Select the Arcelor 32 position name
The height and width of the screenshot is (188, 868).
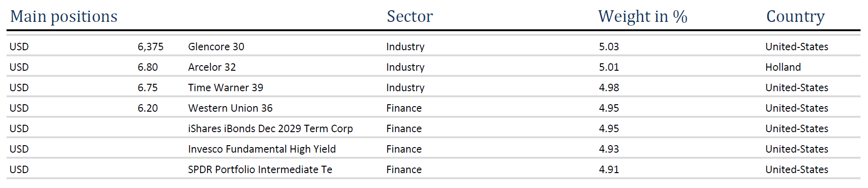click(212, 67)
